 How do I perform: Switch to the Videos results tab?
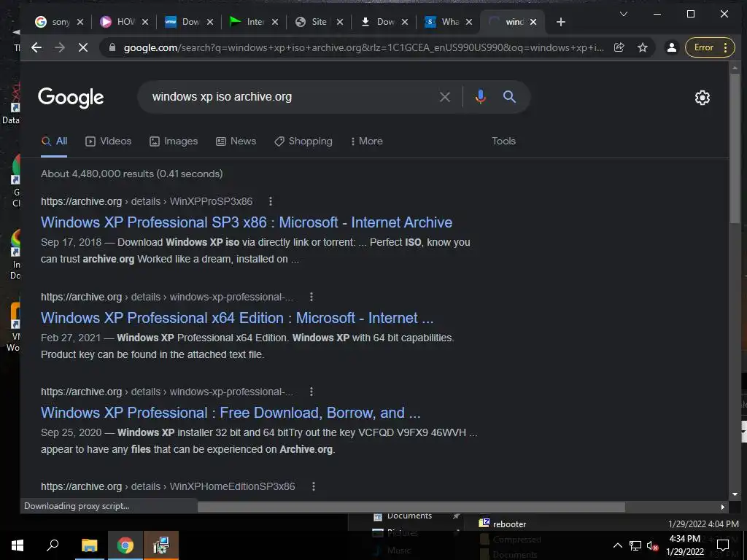pyautogui.click(x=108, y=141)
